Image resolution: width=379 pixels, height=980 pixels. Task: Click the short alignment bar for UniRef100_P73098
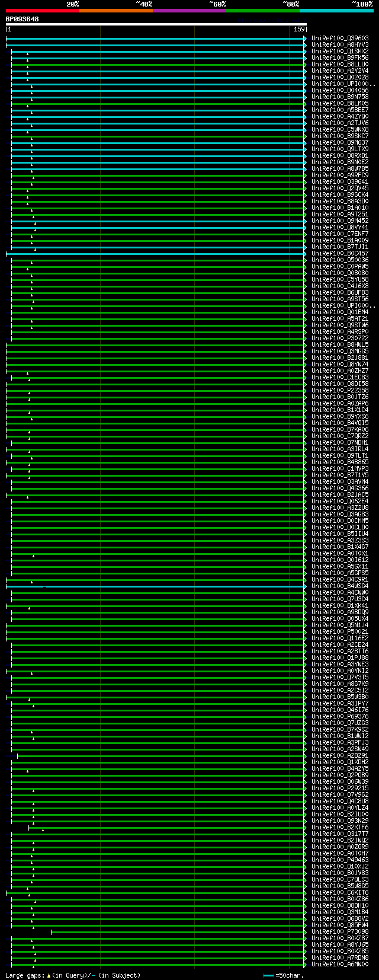(179, 932)
